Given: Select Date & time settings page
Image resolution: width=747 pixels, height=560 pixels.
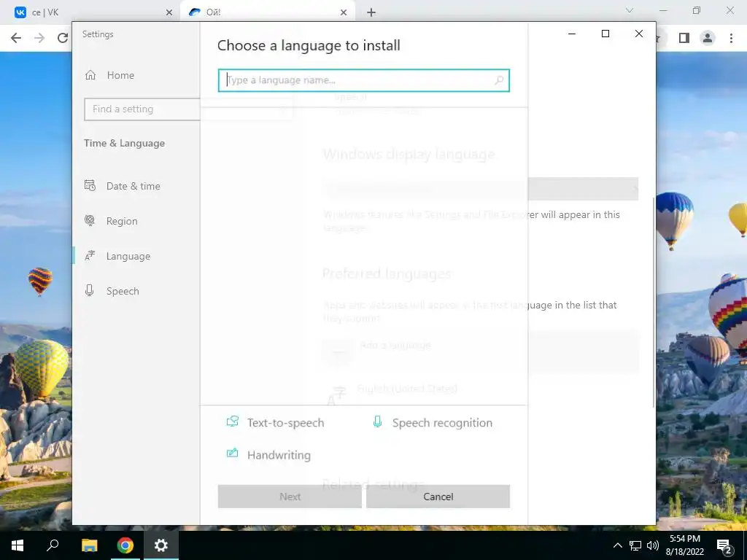Looking at the screenshot, I should click(133, 186).
